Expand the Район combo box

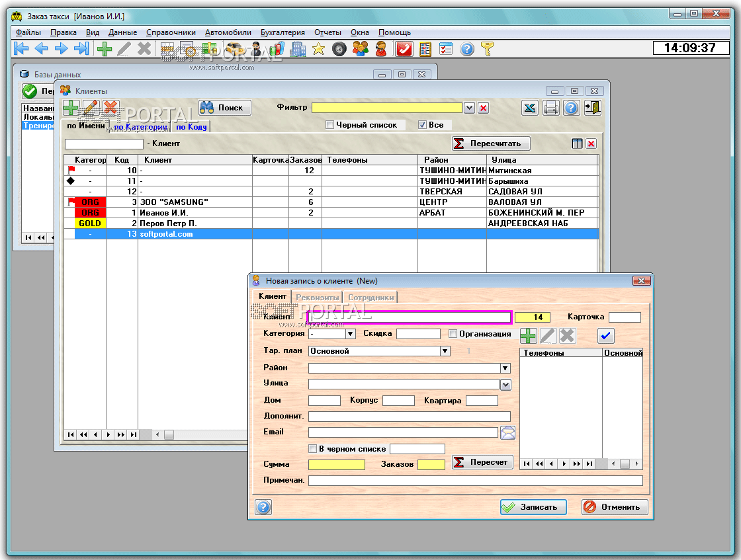[505, 368]
